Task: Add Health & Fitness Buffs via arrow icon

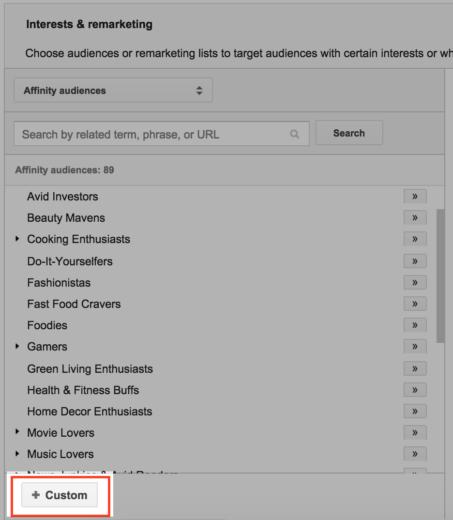Action: tap(415, 390)
